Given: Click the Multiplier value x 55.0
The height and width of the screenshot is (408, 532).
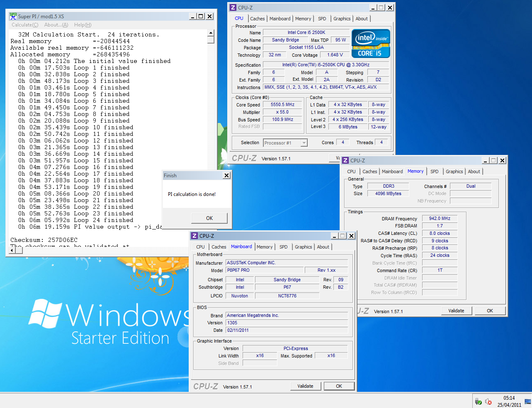Looking at the screenshot, I should [x=283, y=112].
